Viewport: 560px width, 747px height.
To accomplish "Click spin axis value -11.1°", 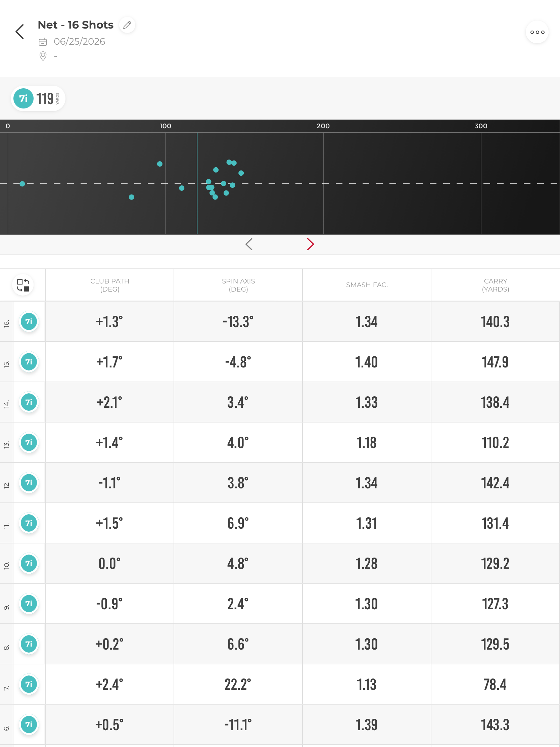I will 238,725.
